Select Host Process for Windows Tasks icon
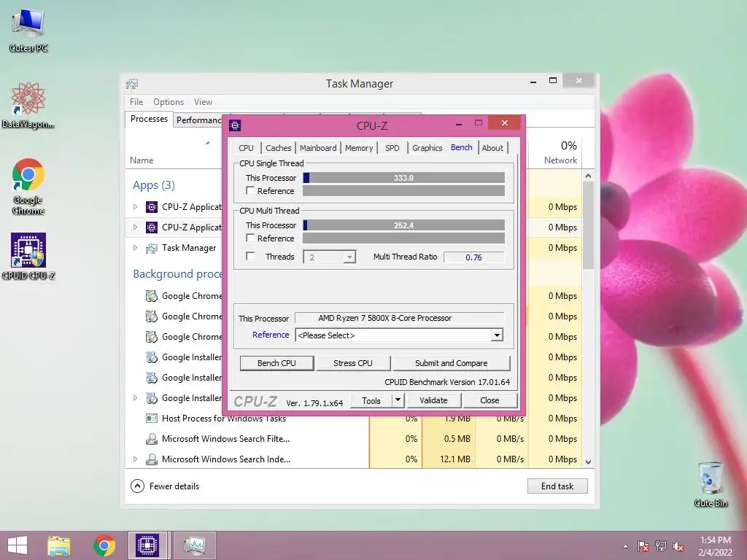 coord(152,419)
